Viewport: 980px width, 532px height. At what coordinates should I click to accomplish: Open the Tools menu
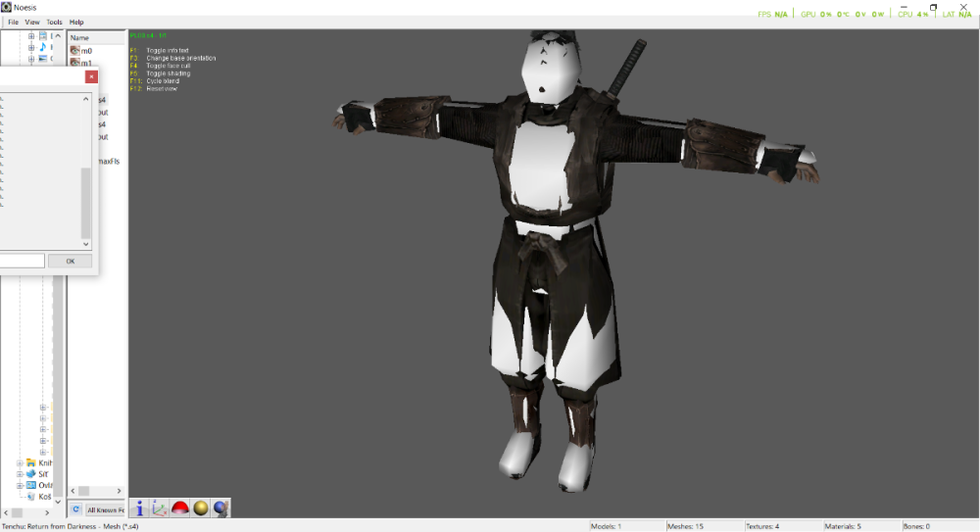(x=54, y=22)
